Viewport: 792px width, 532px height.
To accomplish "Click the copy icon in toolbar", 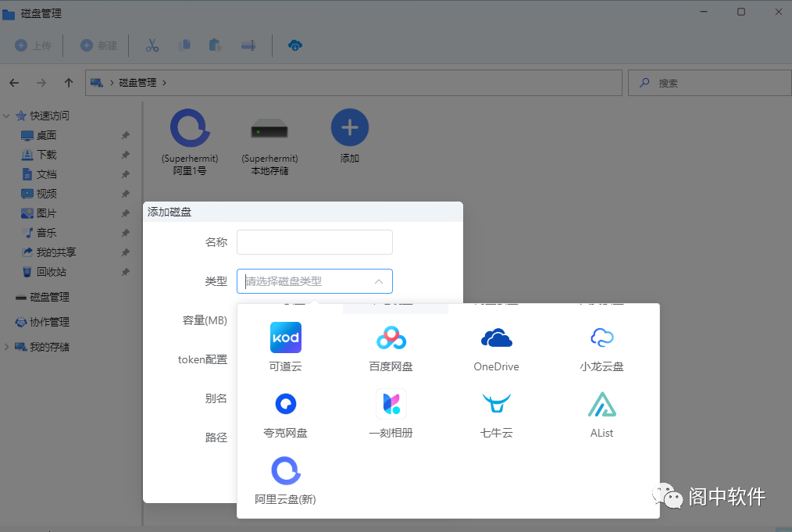I will point(184,45).
